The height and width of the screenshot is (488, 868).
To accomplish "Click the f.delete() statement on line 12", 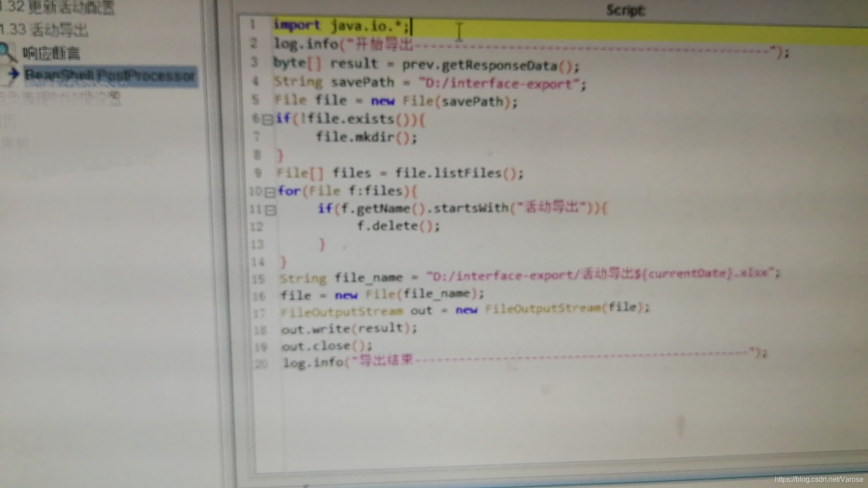I will [398, 226].
